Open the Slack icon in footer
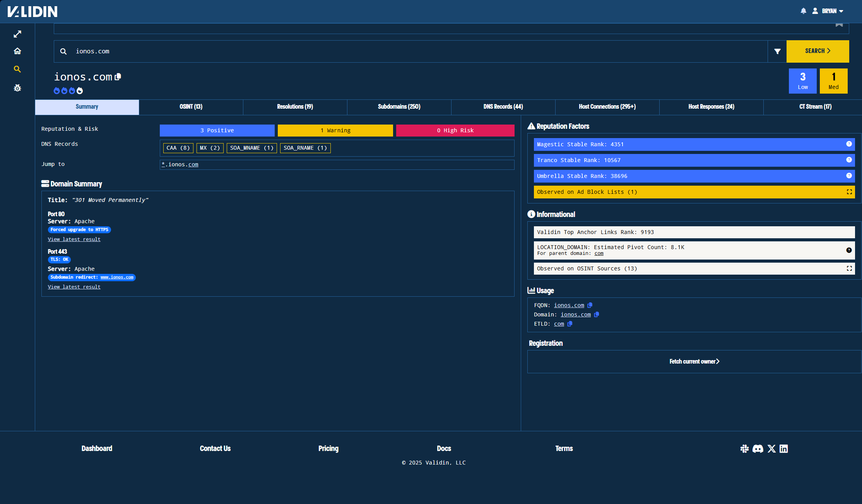 point(744,449)
